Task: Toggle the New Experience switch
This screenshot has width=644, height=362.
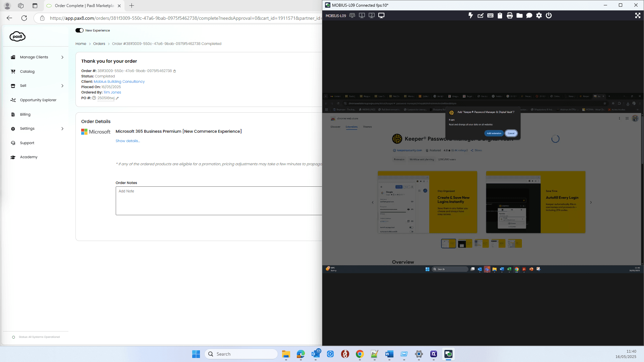Action: pos(79,31)
